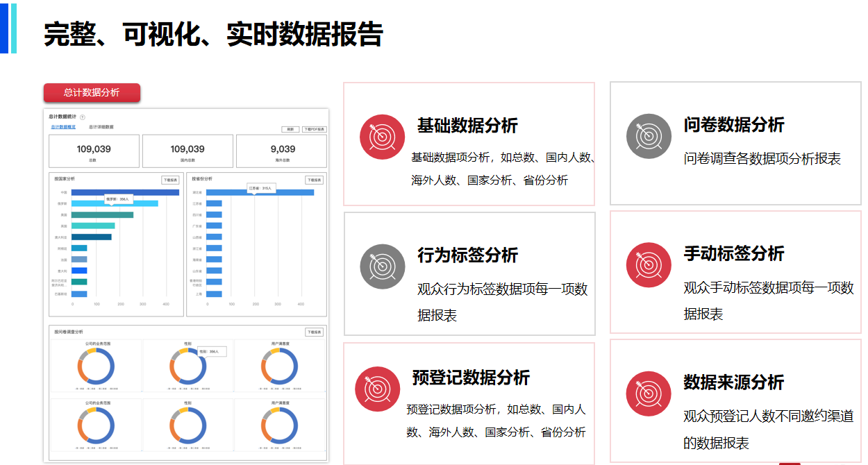Click the top-row 公司的业务范围 donut chart

[x=96, y=366]
